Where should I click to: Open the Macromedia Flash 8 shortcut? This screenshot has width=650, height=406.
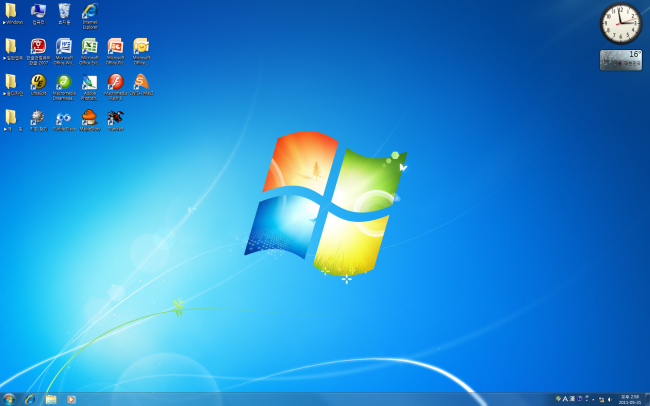[x=115, y=82]
